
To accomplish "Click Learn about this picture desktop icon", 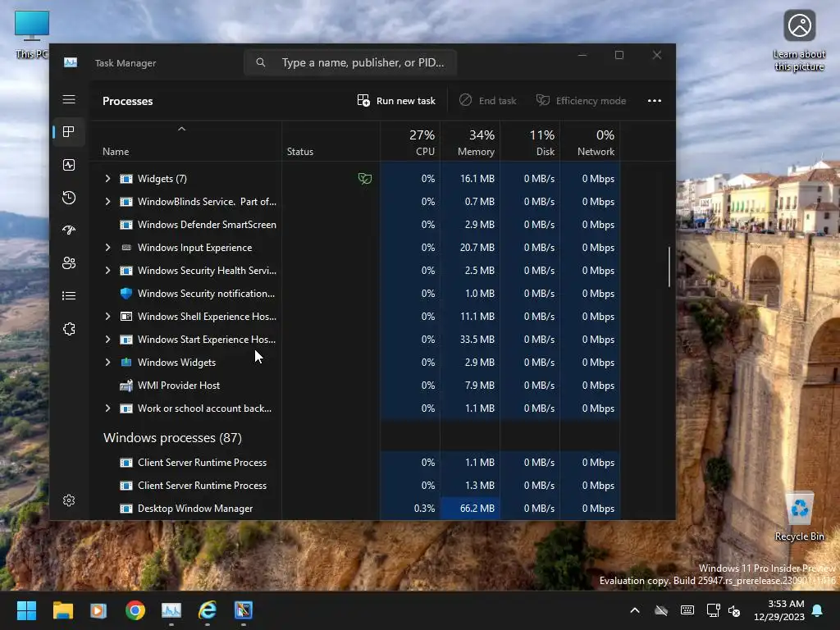I will [799, 41].
